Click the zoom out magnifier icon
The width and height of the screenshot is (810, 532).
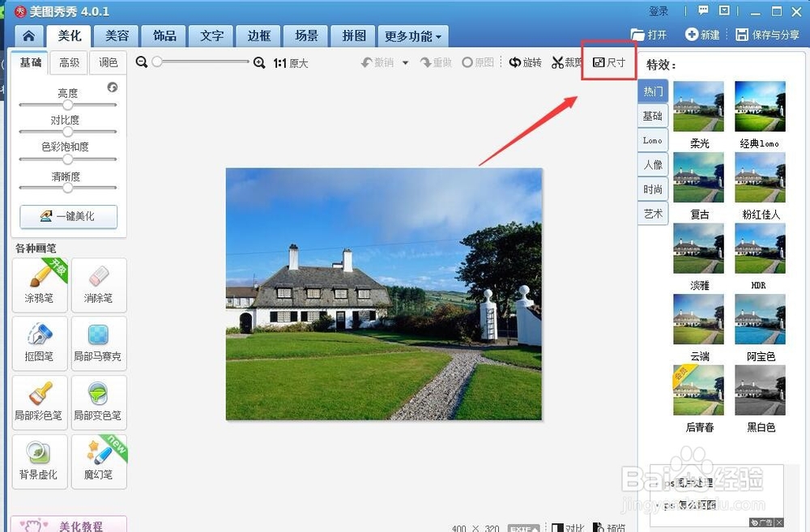[141, 62]
